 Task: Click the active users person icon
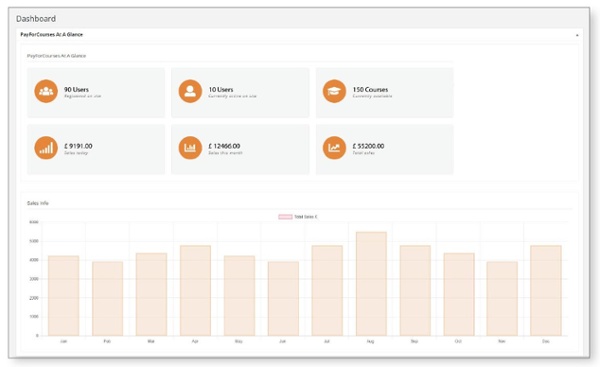click(190, 91)
